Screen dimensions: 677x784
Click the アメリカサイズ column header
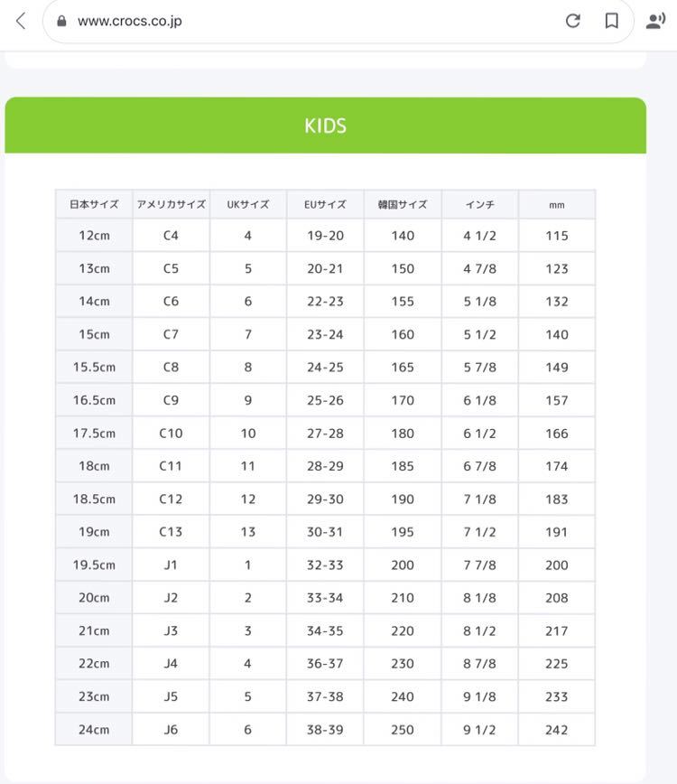click(171, 204)
